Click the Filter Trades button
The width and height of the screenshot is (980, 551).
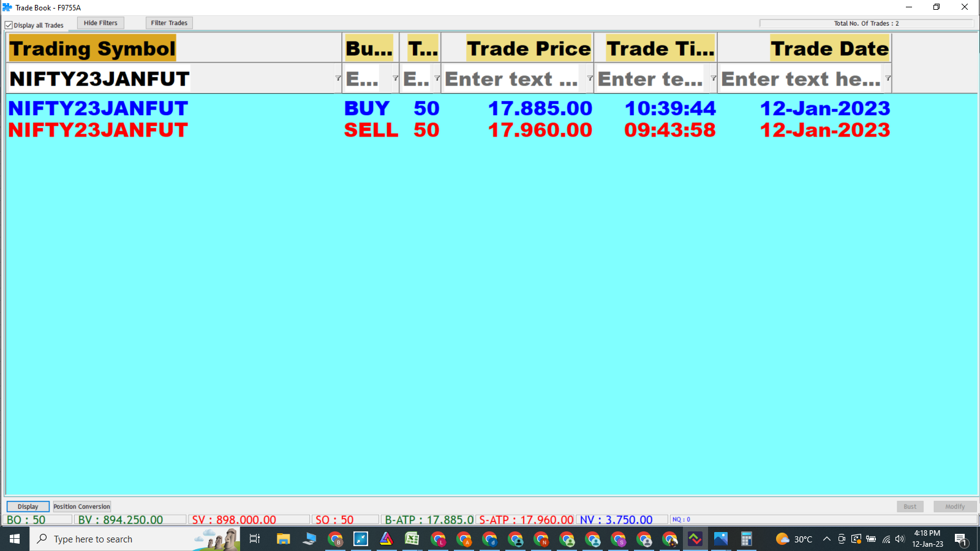click(169, 23)
